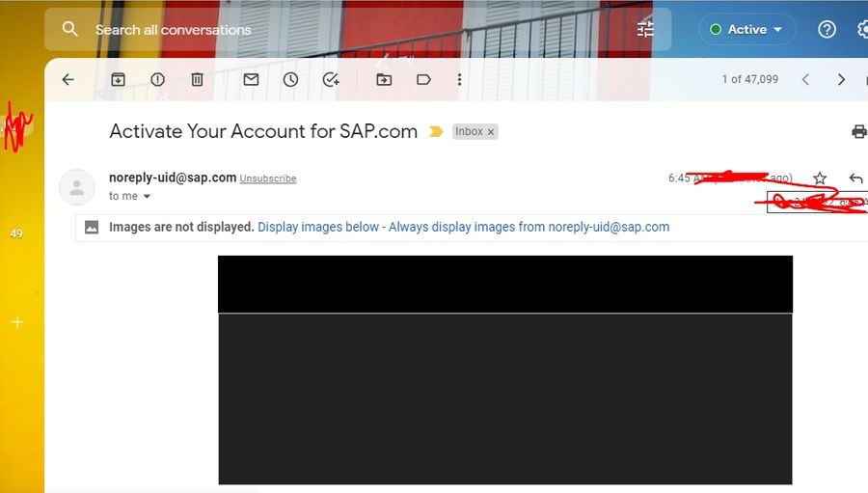Open the More options three-dot menu
Screen dimensions: 868x493
pos(459,80)
